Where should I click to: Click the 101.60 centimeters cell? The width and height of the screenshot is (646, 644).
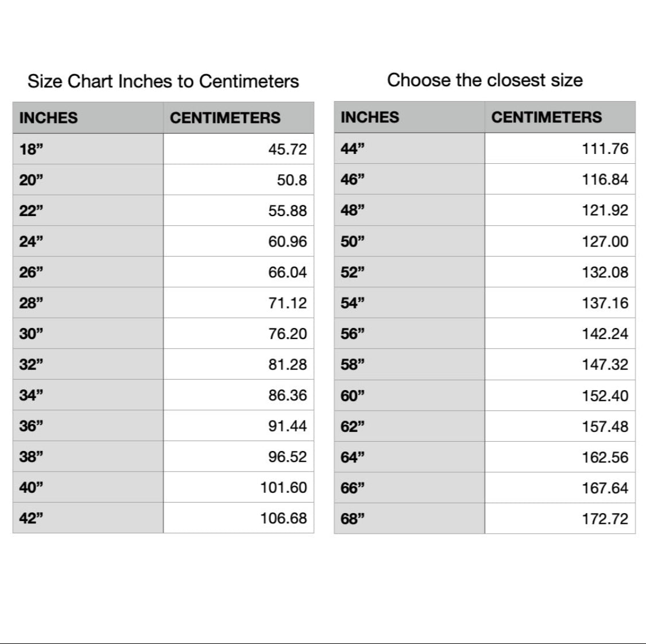[x=283, y=488]
